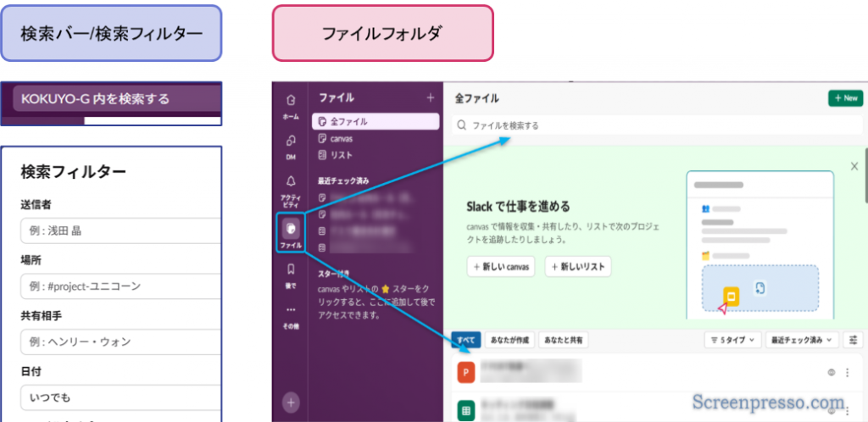Open the Home icon in Slack sidebar
Viewport: 868px width, 422px height.
(x=291, y=101)
